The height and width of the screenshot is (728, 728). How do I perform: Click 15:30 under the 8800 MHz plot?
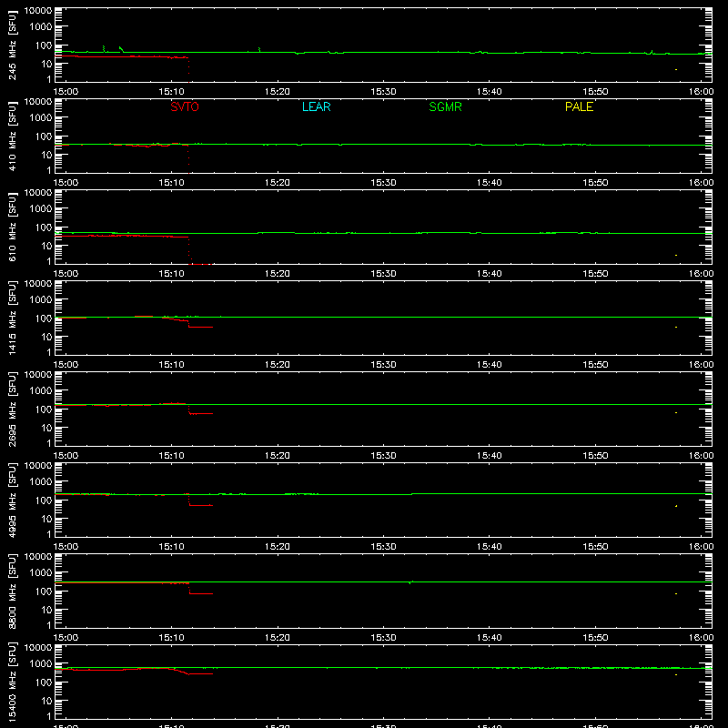point(383,638)
